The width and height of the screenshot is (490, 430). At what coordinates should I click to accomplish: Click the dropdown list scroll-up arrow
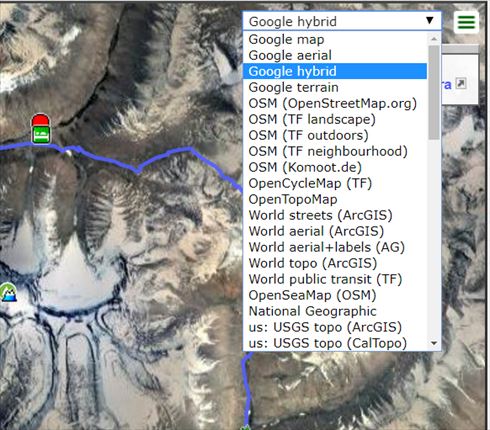coord(434,39)
